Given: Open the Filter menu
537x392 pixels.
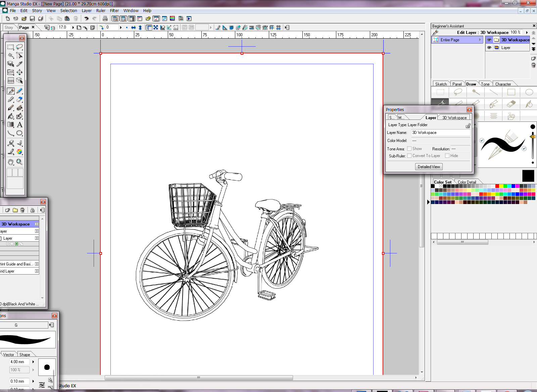Looking at the screenshot, I should (x=114, y=11).
